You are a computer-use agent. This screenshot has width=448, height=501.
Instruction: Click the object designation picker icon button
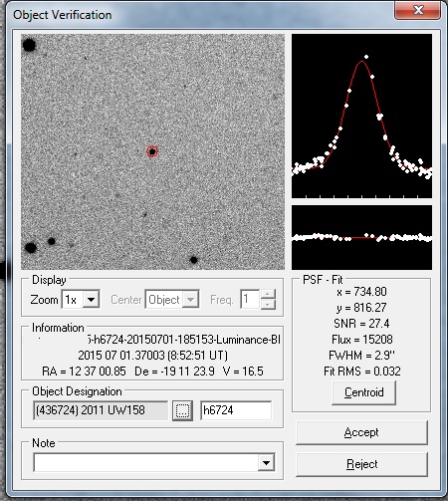(x=182, y=410)
